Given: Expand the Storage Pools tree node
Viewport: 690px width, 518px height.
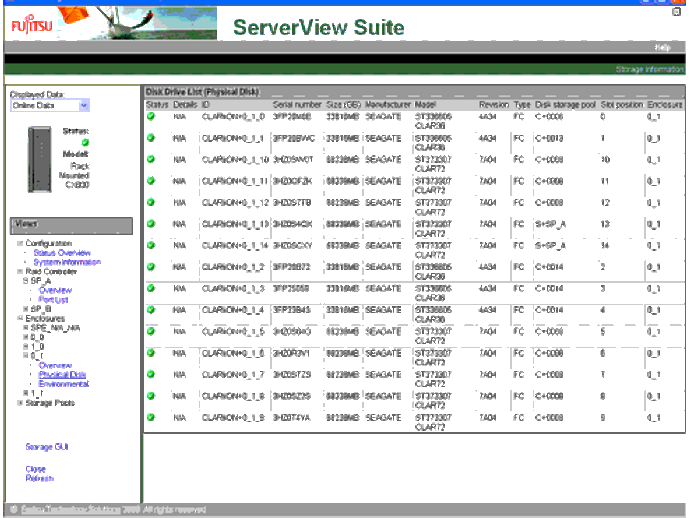Looking at the screenshot, I should (20, 403).
